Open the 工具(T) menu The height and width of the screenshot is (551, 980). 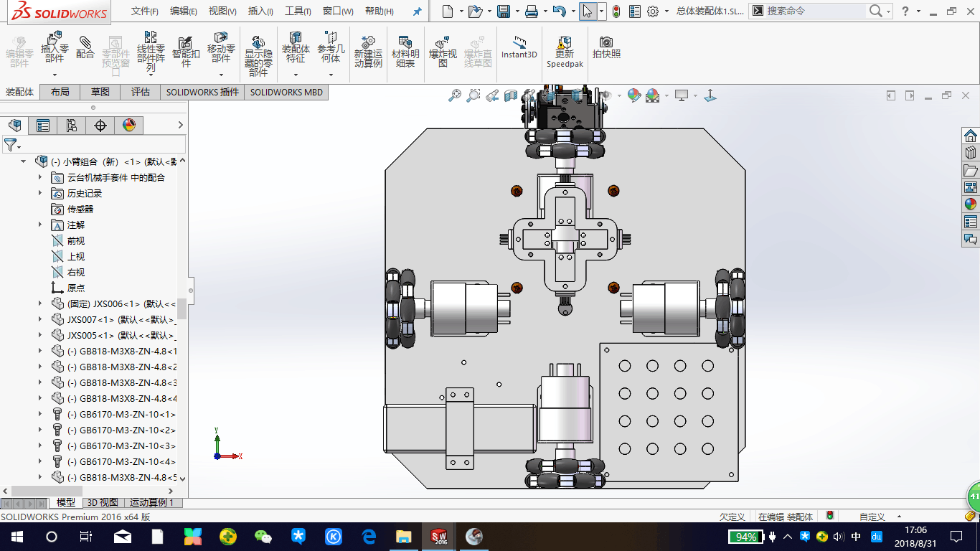click(298, 11)
